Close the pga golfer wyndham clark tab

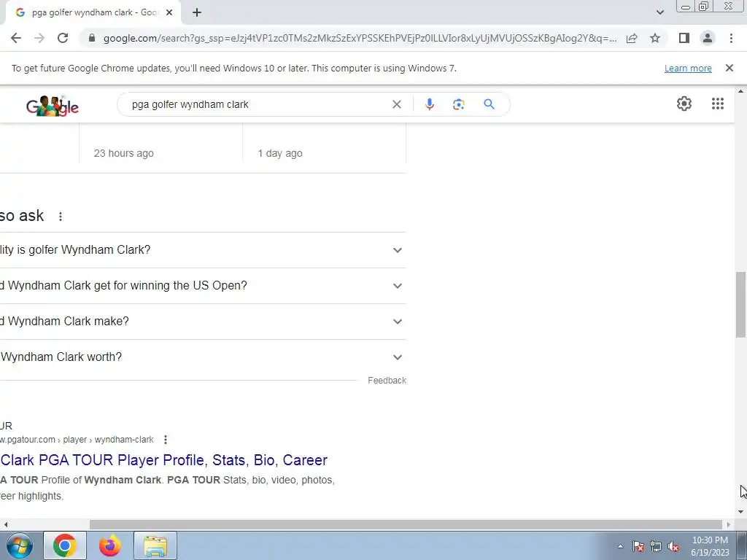point(169,13)
